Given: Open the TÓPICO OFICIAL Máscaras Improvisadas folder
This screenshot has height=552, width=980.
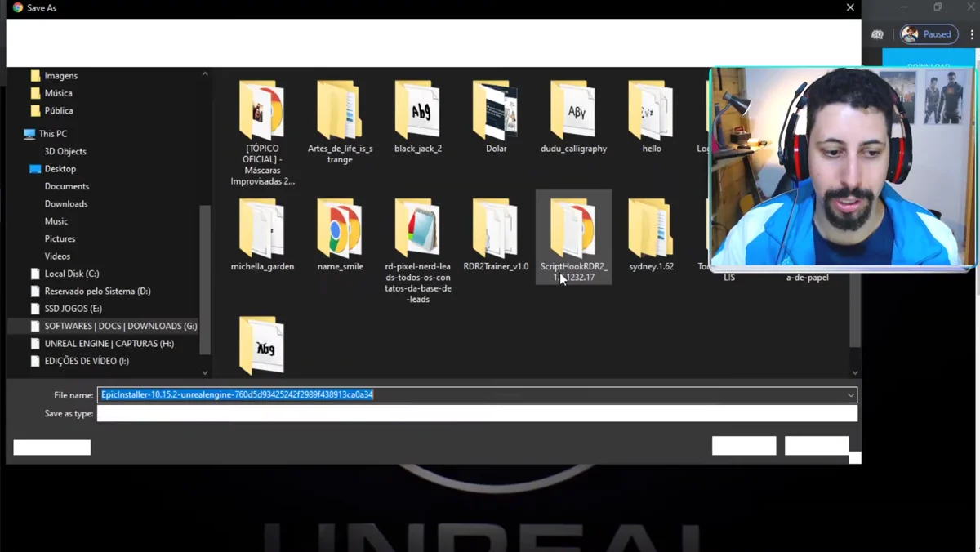Looking at the screenshot, I should 262,133.
